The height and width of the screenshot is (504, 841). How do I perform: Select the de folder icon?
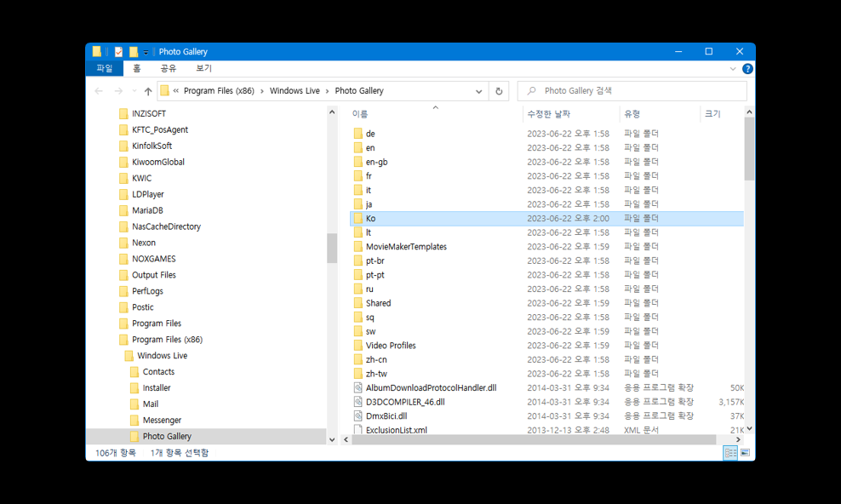click(x=358, y=134)
